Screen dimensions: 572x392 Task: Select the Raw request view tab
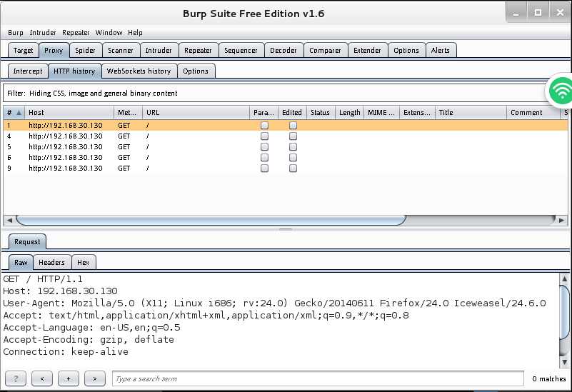click(x=21, y=262)
